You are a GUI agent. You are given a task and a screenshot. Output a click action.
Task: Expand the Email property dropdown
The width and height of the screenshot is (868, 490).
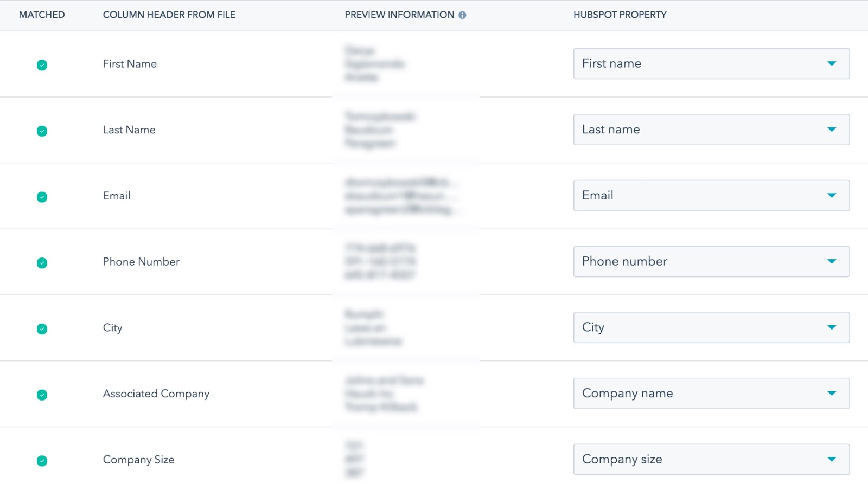pos(711,196)
